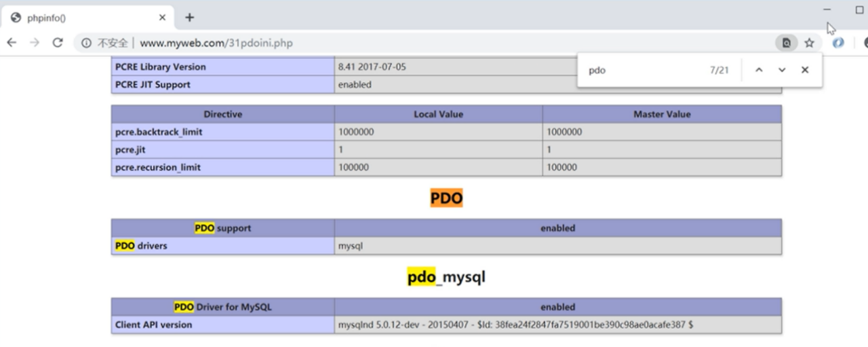The image size is (868, 347).
Task: Minimize the browser window
Action: coord(827,10)
